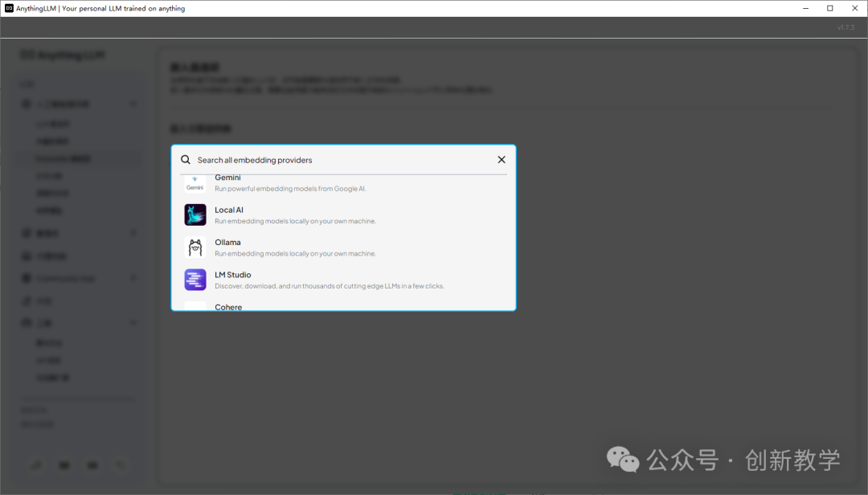Screen dimensions: 868x495
Task: Choose the Local AI provider label
Action: coord(228,210)
